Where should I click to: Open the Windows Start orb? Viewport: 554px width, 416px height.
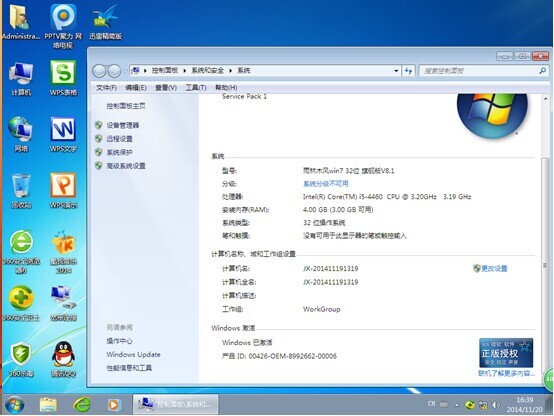pos(15,405)
